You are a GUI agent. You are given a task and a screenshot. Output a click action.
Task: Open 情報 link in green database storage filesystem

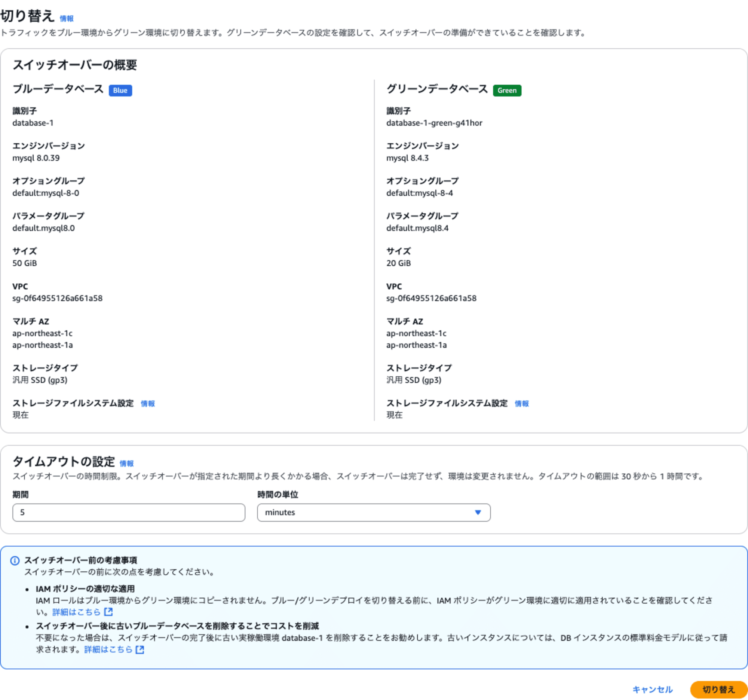[521, 403]
